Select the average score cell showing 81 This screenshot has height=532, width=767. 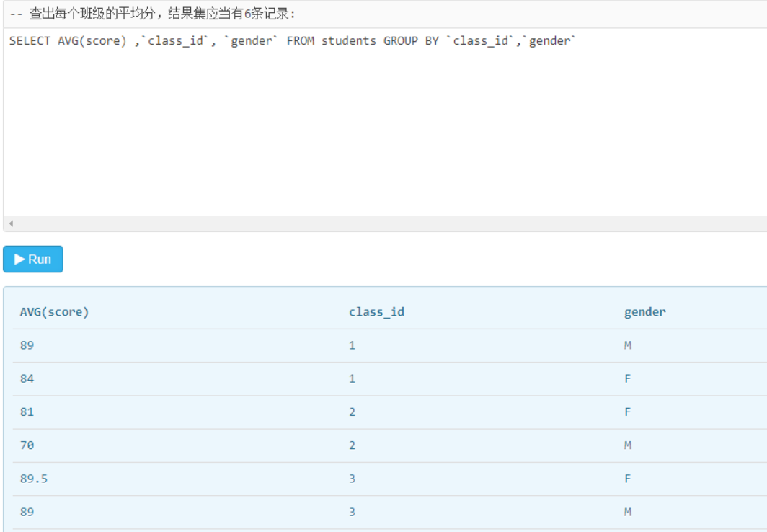coord(27,412)
